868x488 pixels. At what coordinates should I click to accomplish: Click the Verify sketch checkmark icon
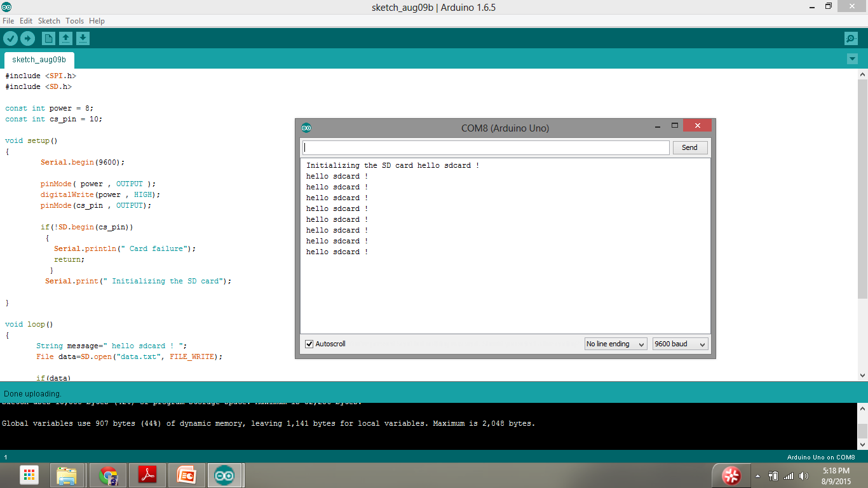tap(10, 38)
